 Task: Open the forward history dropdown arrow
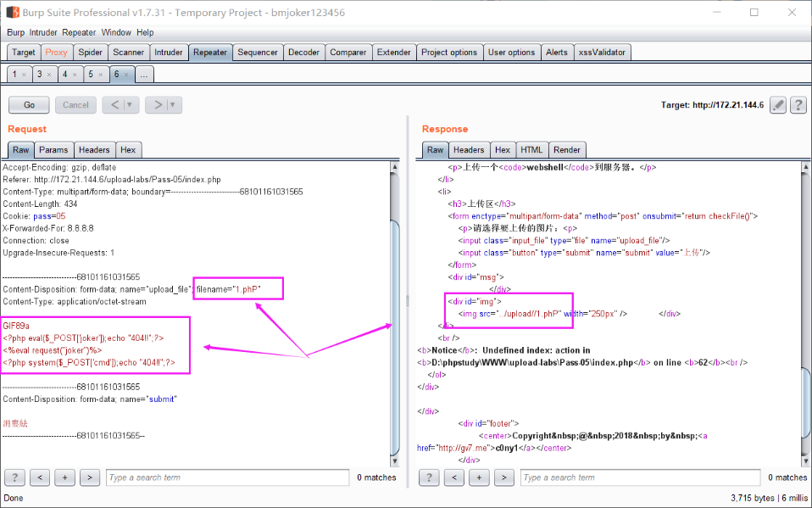coord(173,104)
